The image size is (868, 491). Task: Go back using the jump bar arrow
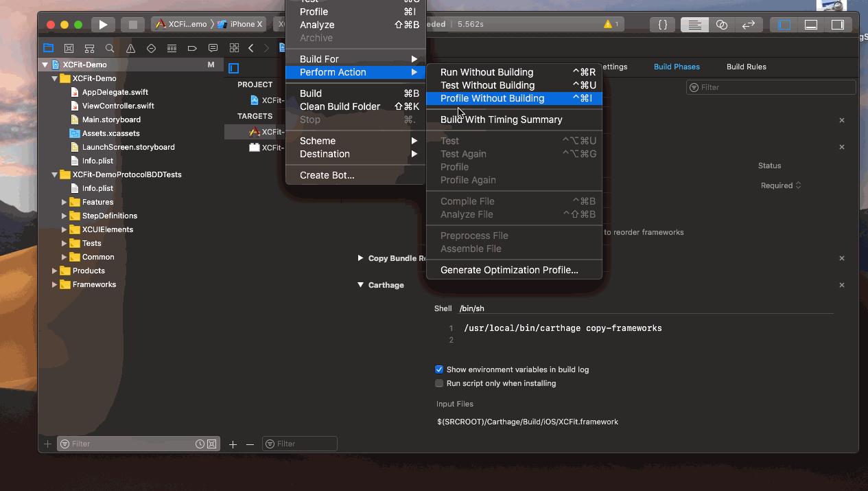[x=251, y=48]
